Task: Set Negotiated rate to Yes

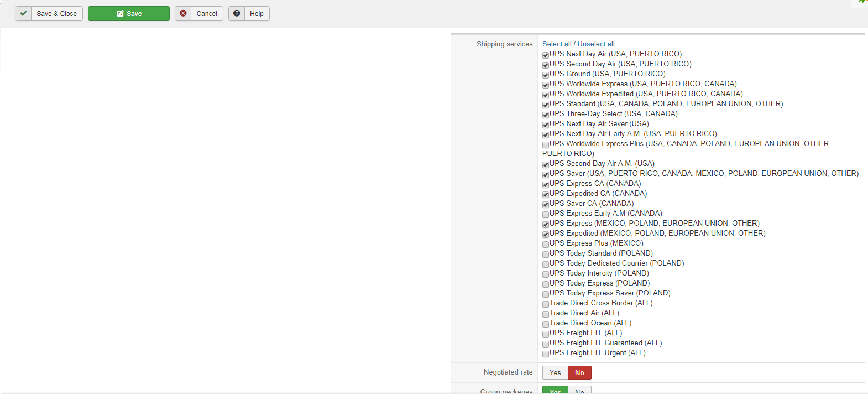Action: [555, 373]
